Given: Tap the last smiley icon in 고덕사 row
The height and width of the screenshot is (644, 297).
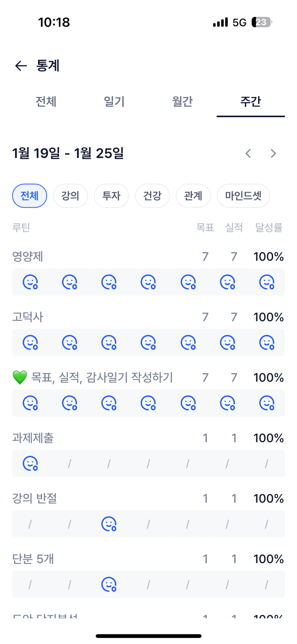Looking at the screenshot, I should [267, 343].
